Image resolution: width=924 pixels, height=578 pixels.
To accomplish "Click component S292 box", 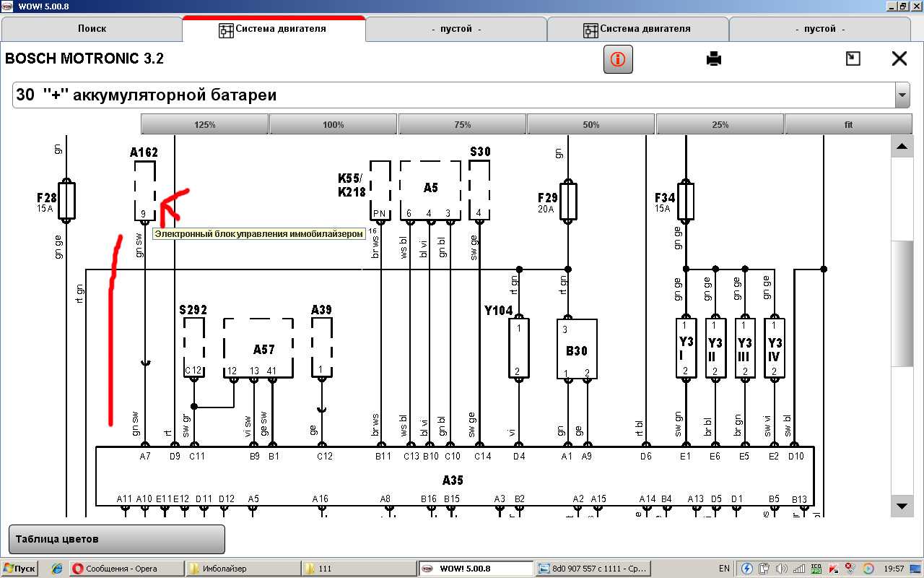I will tap(194, 348).
